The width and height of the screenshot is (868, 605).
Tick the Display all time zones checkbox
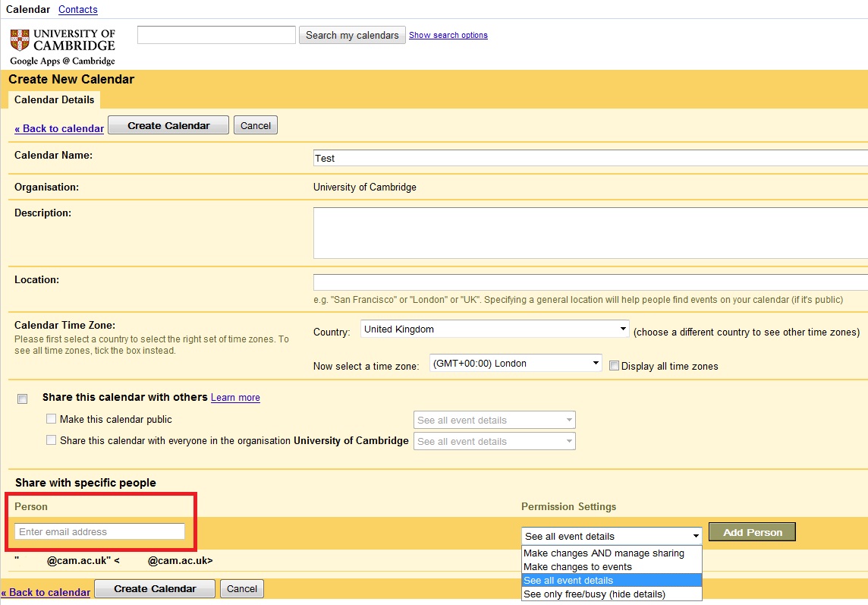(614, 366)
